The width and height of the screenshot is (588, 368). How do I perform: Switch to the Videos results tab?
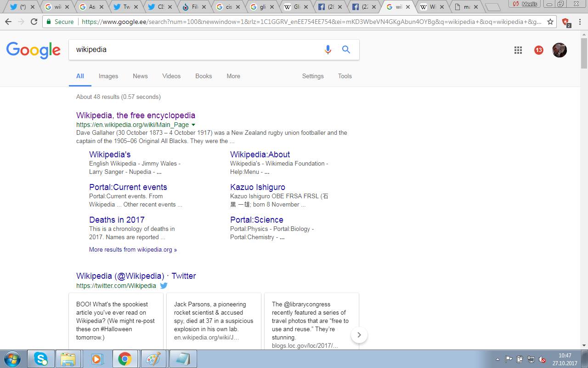click(171, 76)
